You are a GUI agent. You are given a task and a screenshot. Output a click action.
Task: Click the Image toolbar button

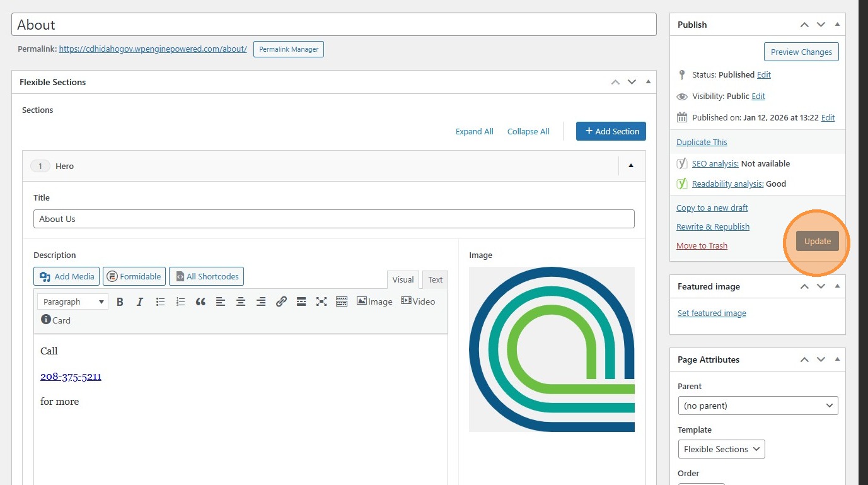pyautogui.click(x=374, y=301)
